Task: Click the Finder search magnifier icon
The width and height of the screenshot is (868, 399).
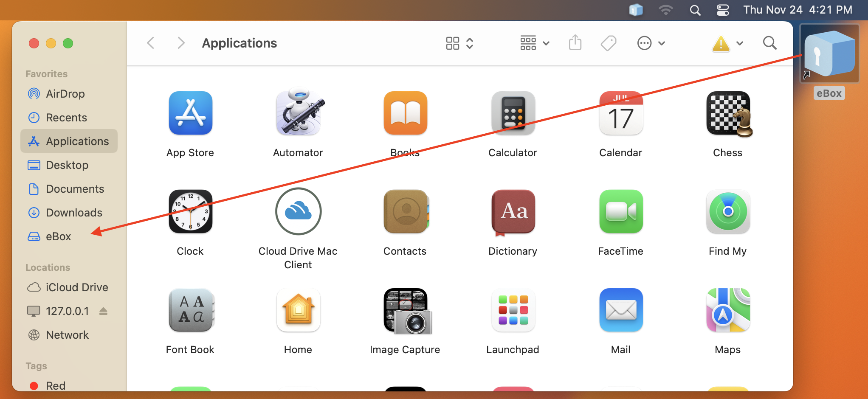Action: (769, 43)
